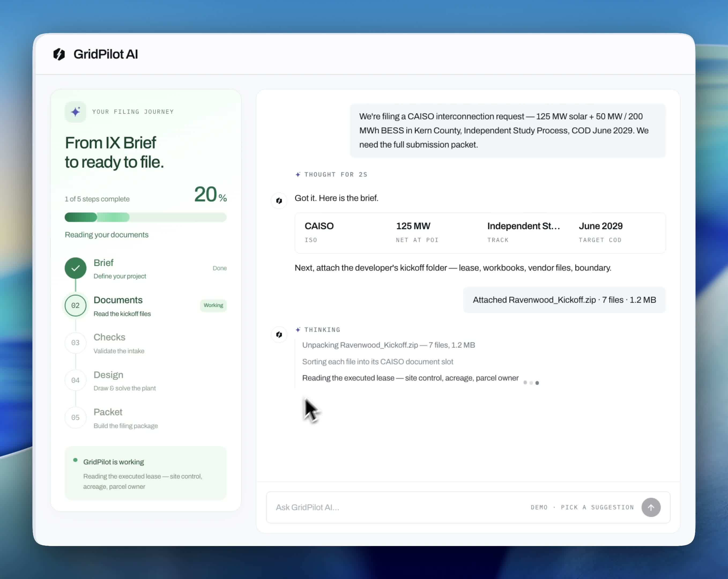
Task: Click the assistant avatar beside 'Got it' message
Action: click(x=279, y=201)
